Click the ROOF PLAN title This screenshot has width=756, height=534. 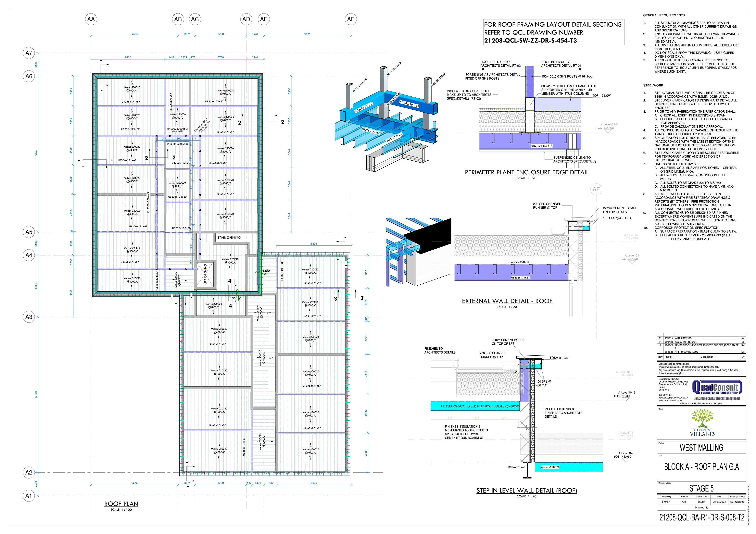pos(121,504)
